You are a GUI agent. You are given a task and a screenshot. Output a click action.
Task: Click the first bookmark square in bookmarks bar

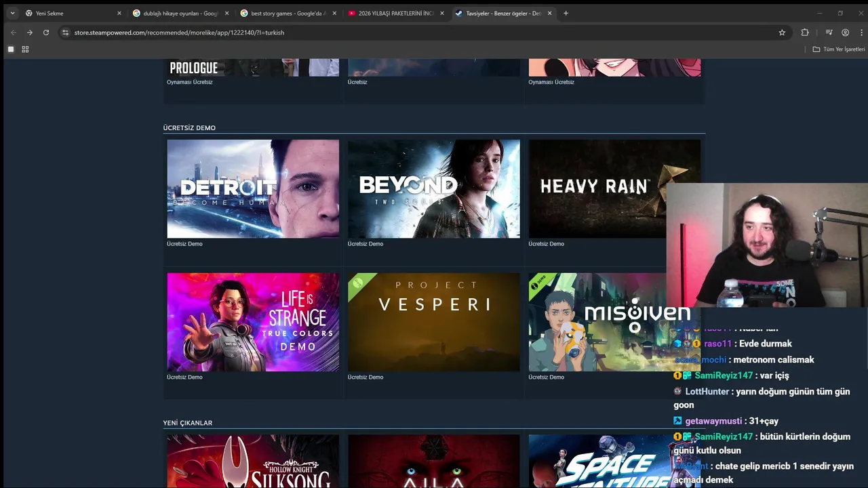click(x=11, y=49)
